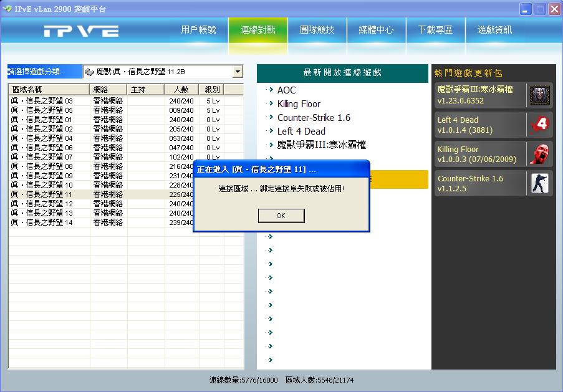This screenshot has height=392, width=563.
Task: Click the Counter-Strike 1.6 icon in update list
Action: coord(539,183)
